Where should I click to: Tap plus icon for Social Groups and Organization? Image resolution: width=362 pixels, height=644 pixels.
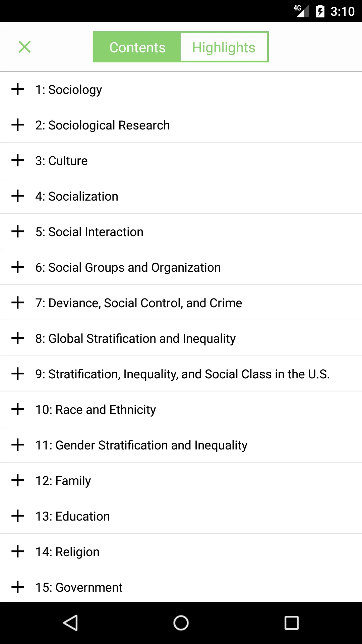[18, 267]
